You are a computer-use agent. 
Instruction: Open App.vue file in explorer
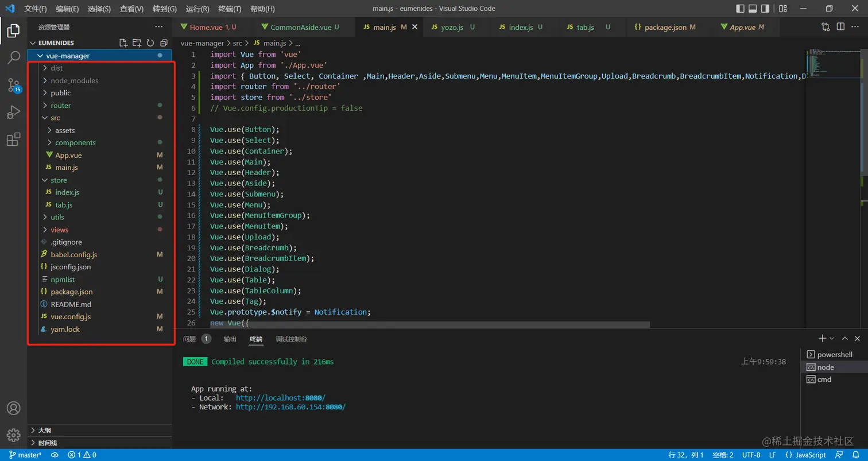tap(99, 155)
